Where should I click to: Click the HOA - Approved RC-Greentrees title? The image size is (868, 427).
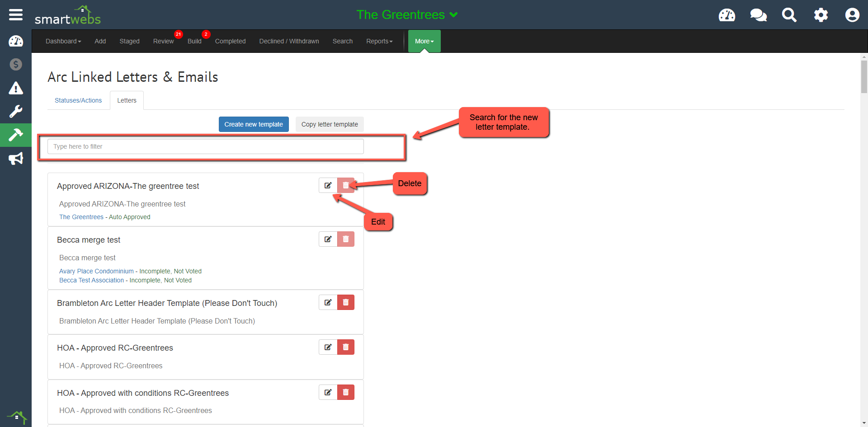pos(115,348)
